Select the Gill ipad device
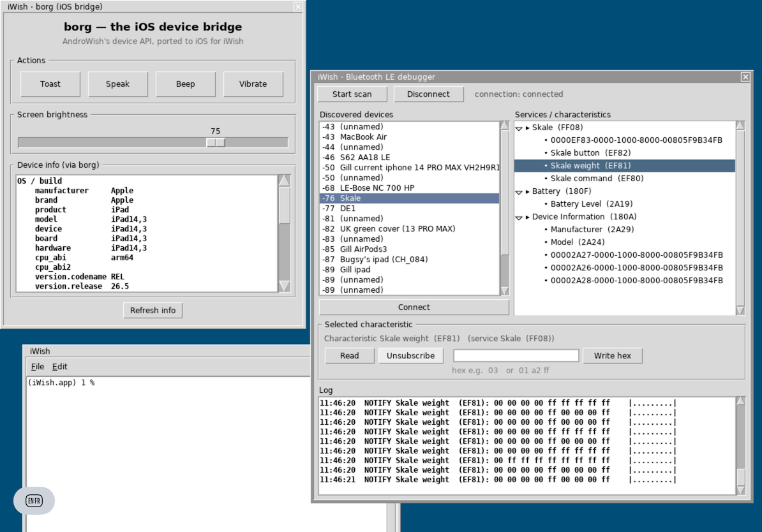Image resolution: width=762 pixels, height=532 pixels. coord(409,270)
